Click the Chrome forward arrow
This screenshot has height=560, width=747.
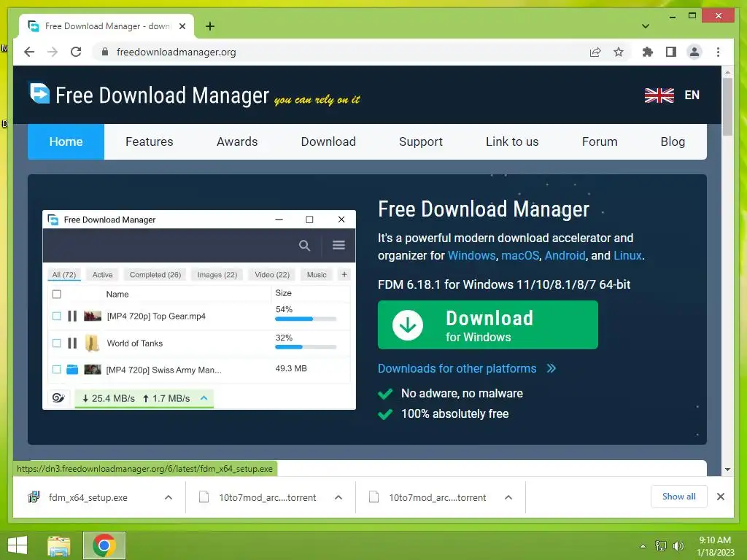tap(53, 52)
